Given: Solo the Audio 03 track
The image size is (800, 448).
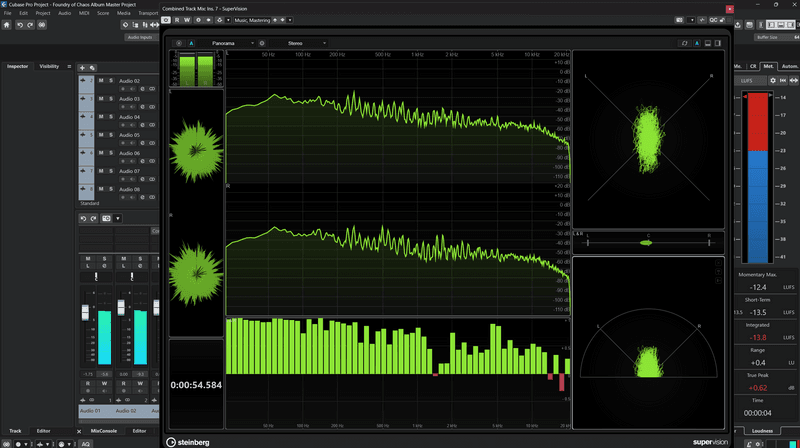Looking at the screenshot, I should tap(111, 98).
